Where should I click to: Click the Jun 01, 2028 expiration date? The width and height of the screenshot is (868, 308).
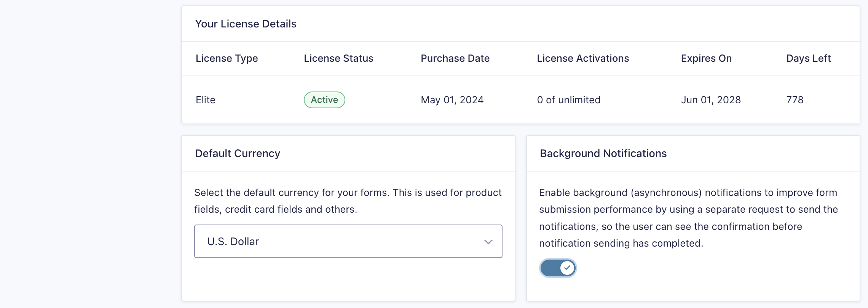click(x=710, y=100)
